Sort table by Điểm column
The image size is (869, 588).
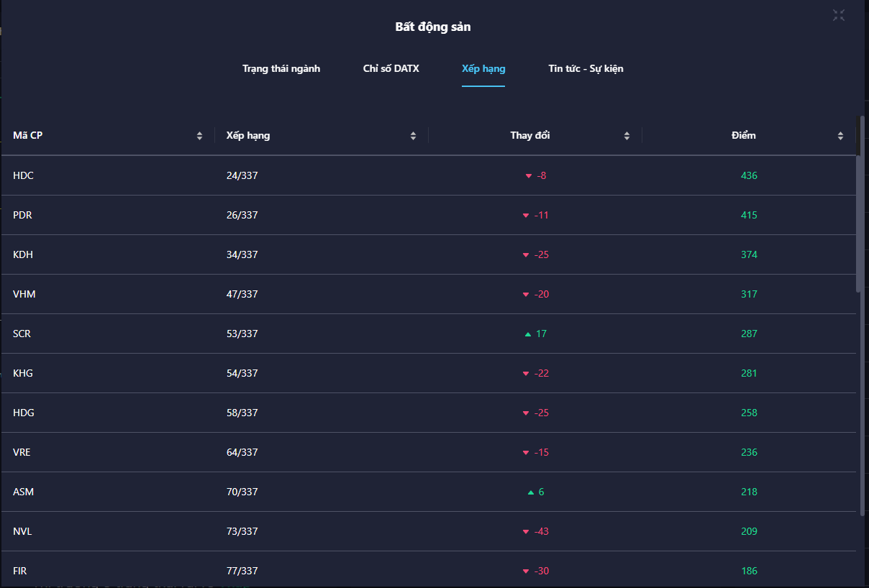coord(840,136)
